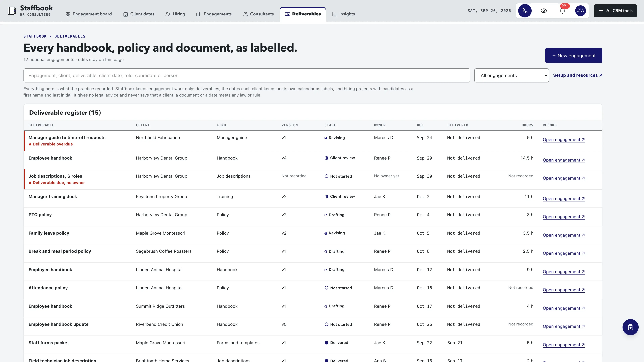Viewport: 644px width, 362px height.
Task: Click the DUE column header
Action: [420, 125]
